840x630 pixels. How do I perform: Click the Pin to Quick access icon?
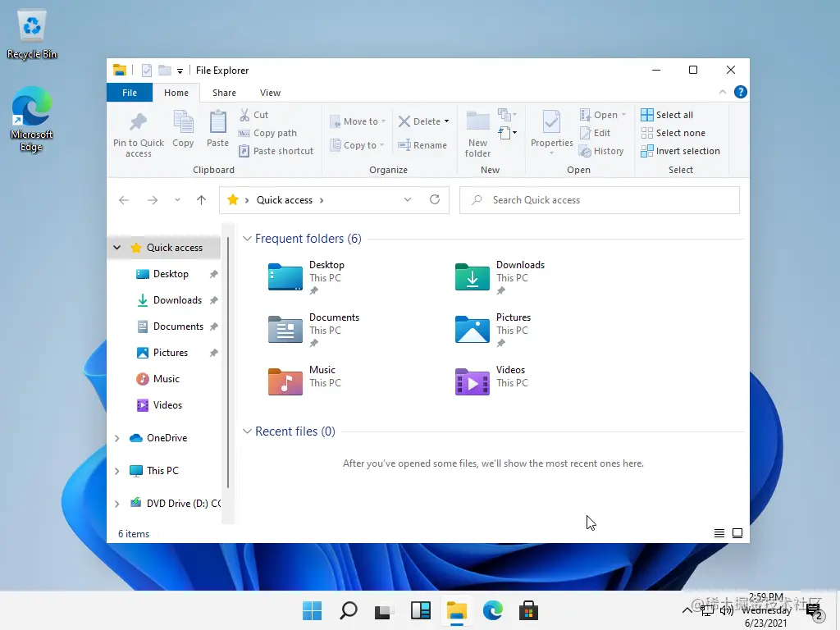click(x=138, y=122)
